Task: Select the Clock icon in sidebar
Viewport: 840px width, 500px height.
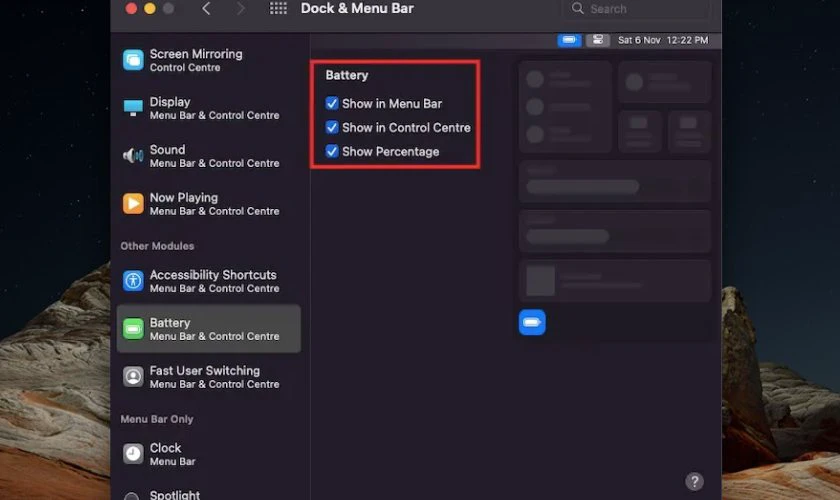Action: click(x=133, y=454)
